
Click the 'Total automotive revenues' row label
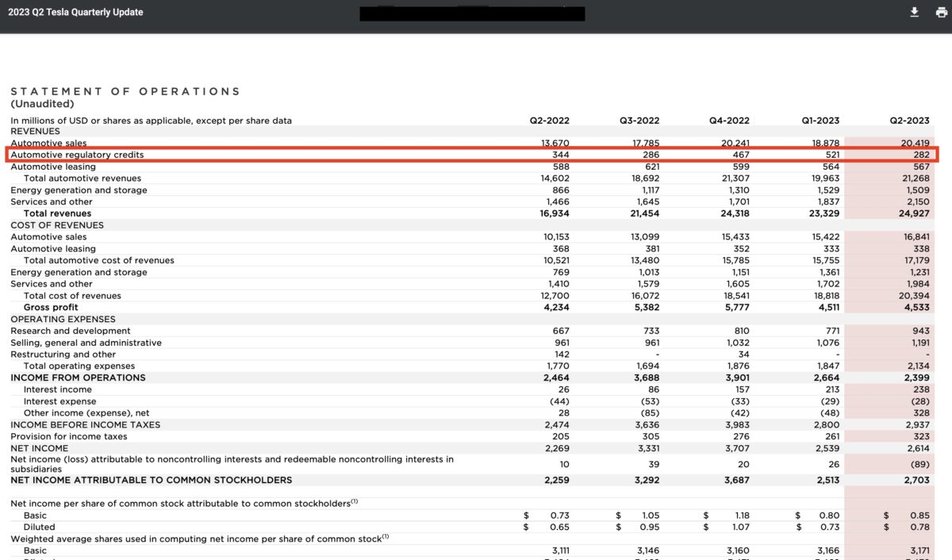tap(83, 178)
